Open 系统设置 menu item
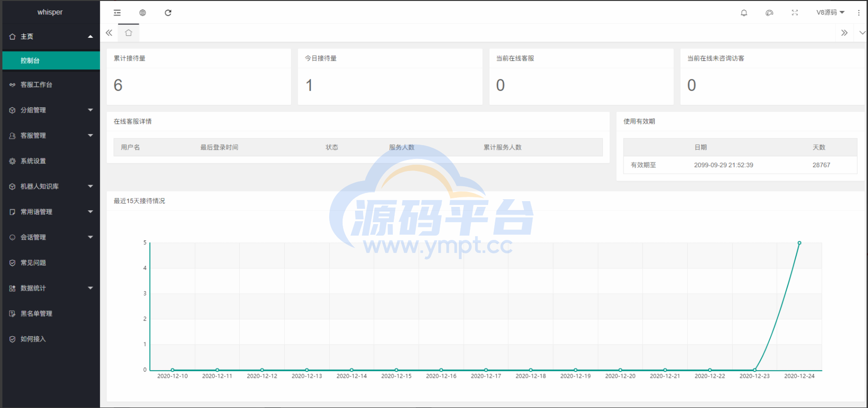Viewport: 868px width, 408px height. coord(51,161)
